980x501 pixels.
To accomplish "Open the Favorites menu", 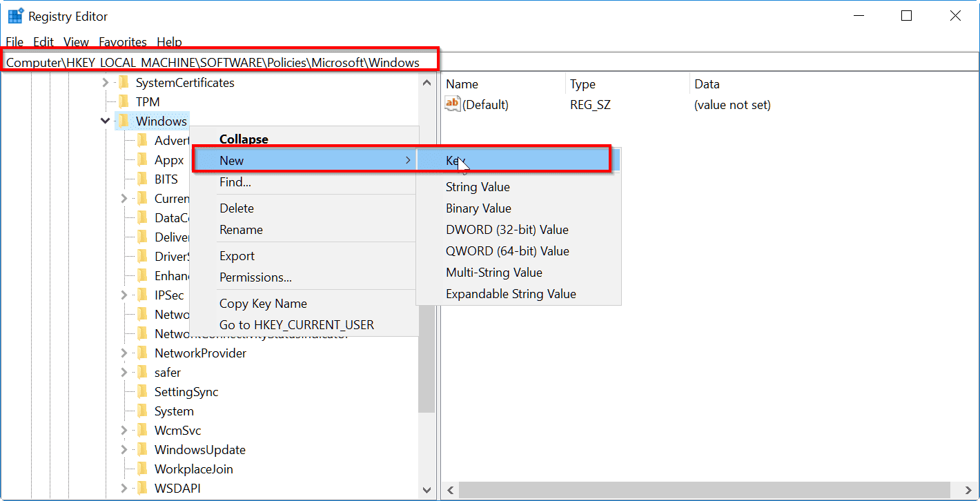I will 123,42.
